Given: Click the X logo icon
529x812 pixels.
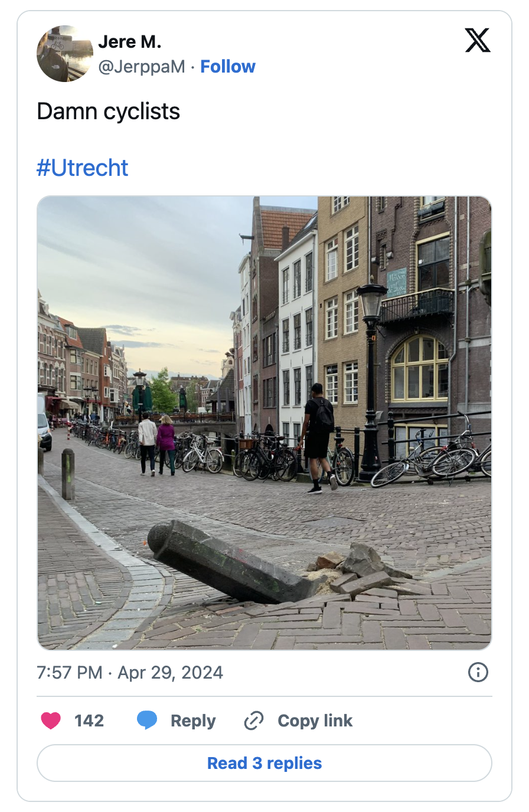Looking at the screenshot, I should [x=478, y=40].
